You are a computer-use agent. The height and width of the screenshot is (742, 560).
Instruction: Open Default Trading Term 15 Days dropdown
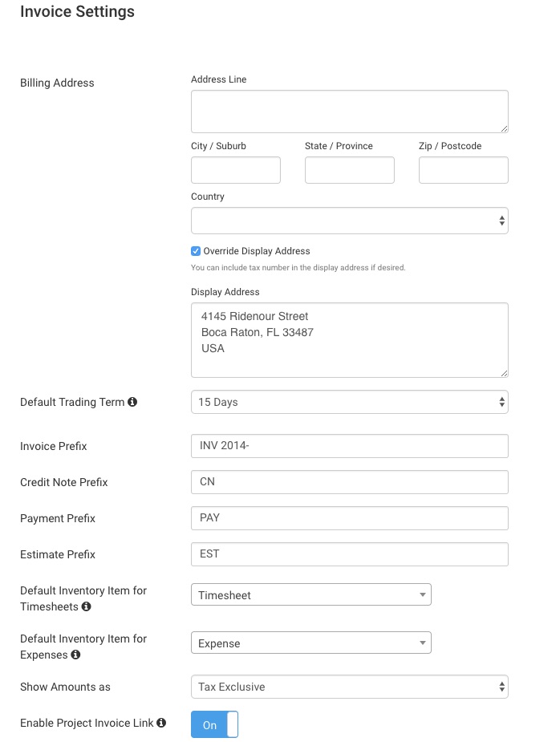click(349, 402)
